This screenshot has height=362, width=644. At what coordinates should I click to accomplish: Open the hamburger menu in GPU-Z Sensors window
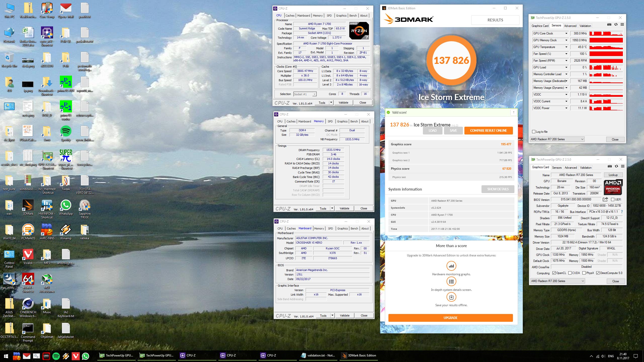(622, 24)
